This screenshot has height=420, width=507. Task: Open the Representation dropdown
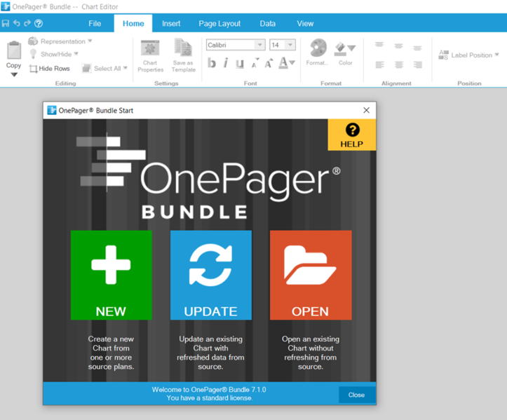coord(60,41)
